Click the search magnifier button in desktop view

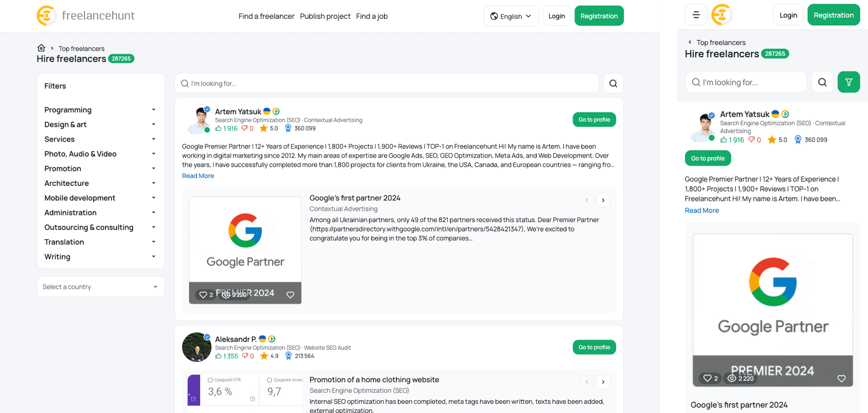point(613,83)
